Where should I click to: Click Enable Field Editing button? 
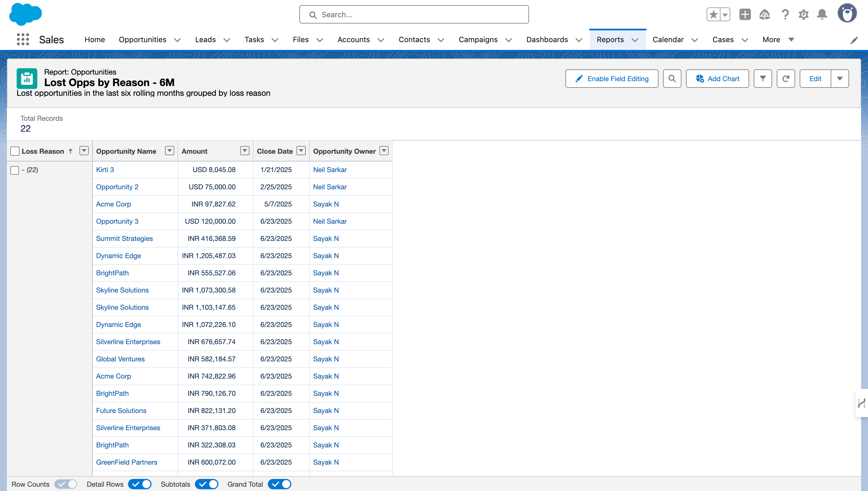click(612, 79)
